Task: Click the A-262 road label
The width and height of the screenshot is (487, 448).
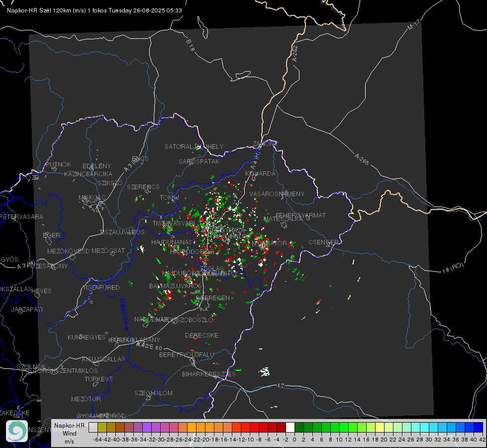Action: (295, 53)
